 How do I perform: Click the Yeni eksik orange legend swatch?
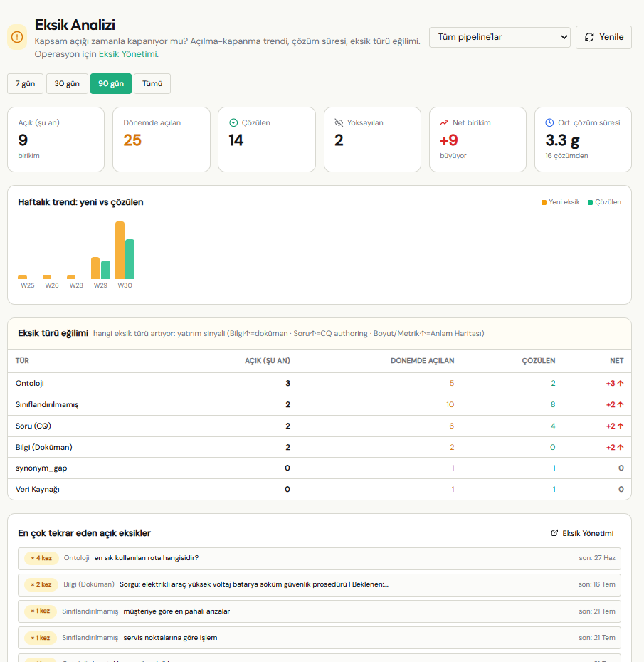544,202
